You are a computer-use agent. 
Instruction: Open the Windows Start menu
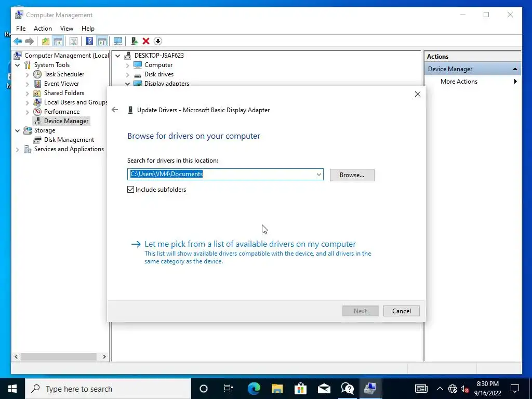12,389
